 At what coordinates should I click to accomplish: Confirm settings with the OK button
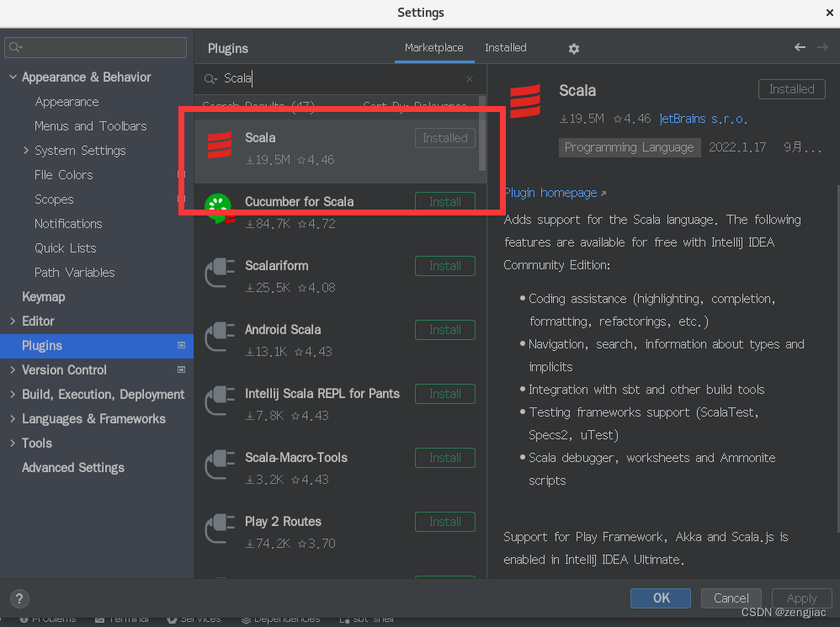point(661,598)
